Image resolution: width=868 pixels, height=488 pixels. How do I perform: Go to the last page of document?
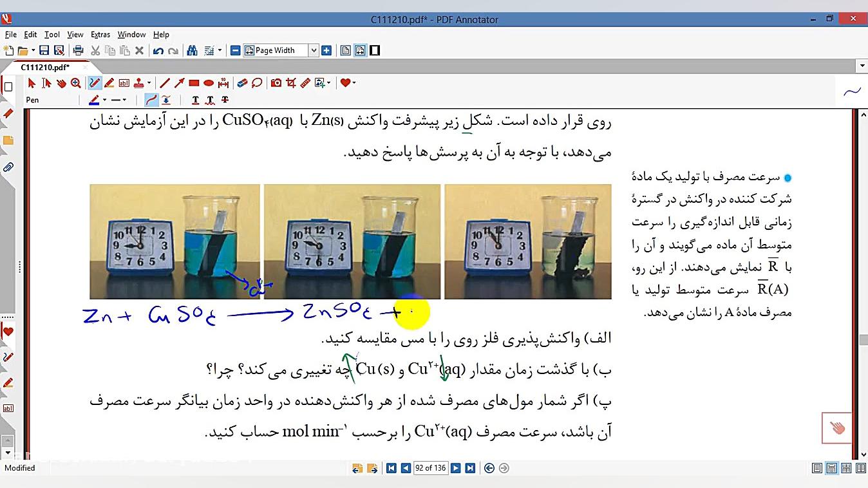click(x=471, y=468)
